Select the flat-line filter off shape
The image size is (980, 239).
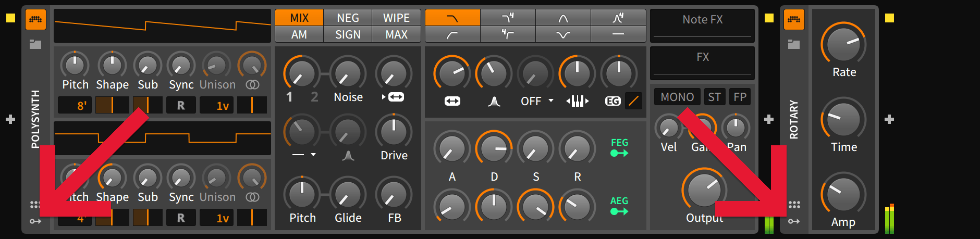(x=618, y=34)
